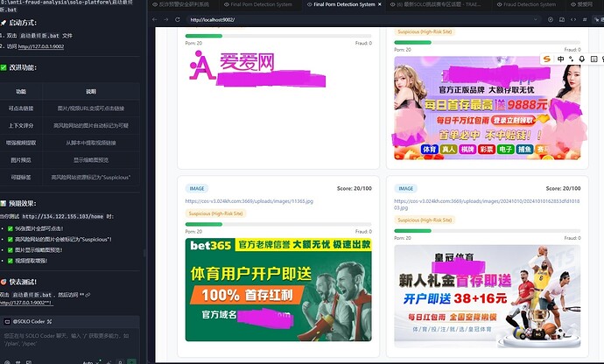Click Score: 20/100 on the 11365.jpg card

pos(355,189)
